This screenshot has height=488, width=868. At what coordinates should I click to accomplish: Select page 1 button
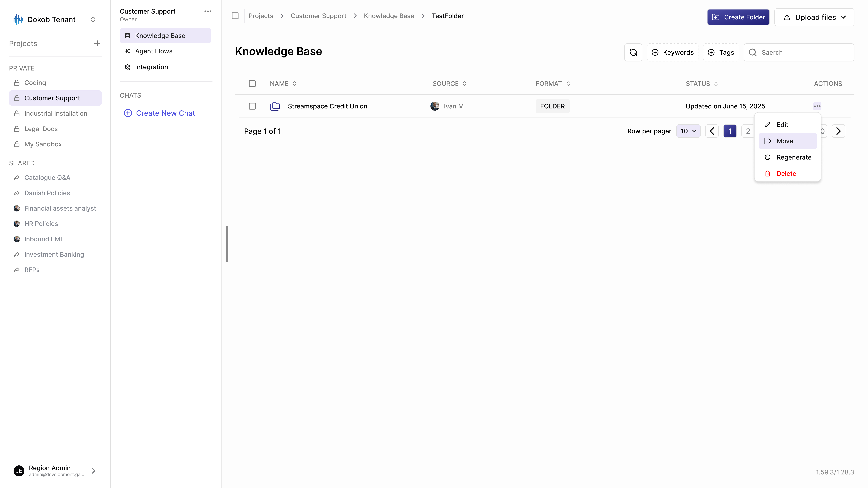[x=730, y=131]
